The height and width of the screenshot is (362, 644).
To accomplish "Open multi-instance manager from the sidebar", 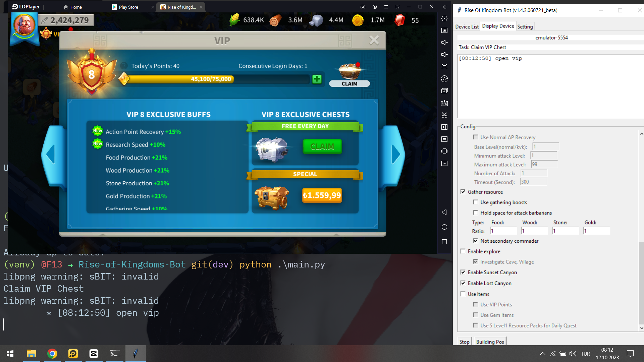I will [444, 90].
